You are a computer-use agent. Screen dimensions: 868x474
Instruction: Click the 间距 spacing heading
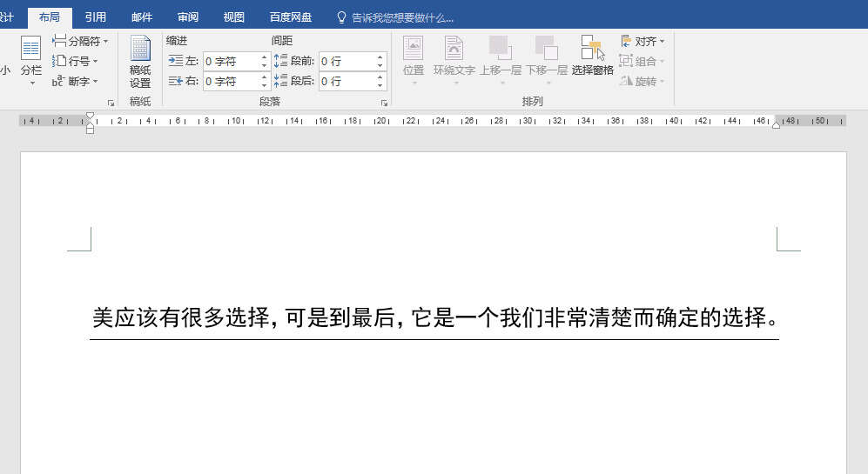[282, 40]
